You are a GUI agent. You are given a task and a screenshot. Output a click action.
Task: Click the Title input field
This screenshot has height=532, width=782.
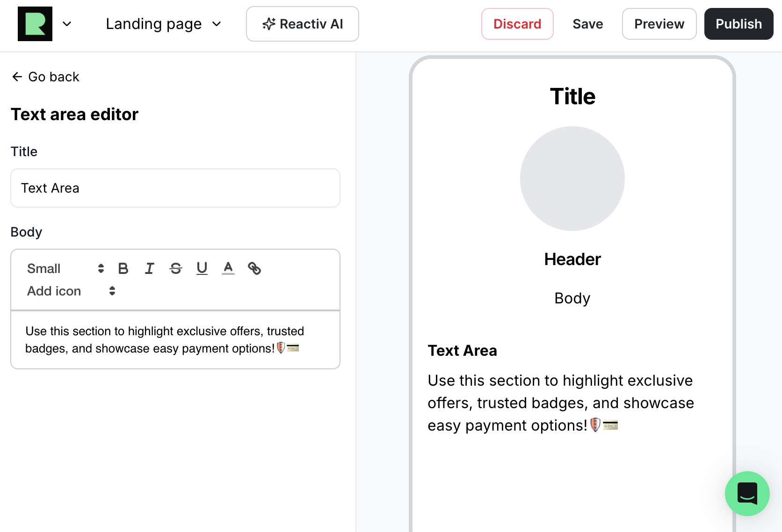(x=175, y=188)
